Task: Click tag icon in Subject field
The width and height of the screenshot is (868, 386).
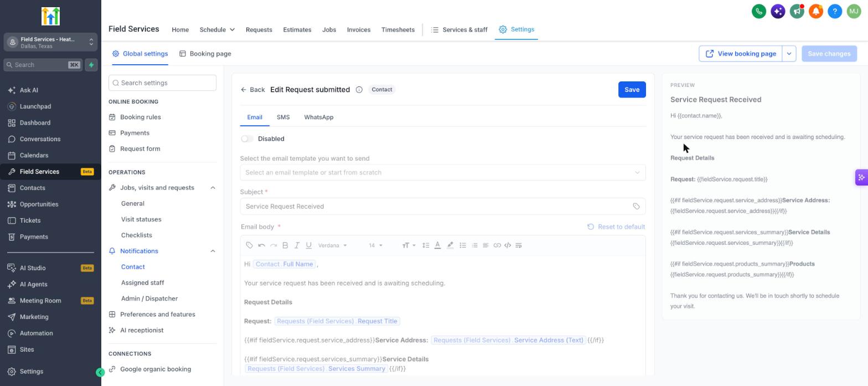Action: point(636,207)
